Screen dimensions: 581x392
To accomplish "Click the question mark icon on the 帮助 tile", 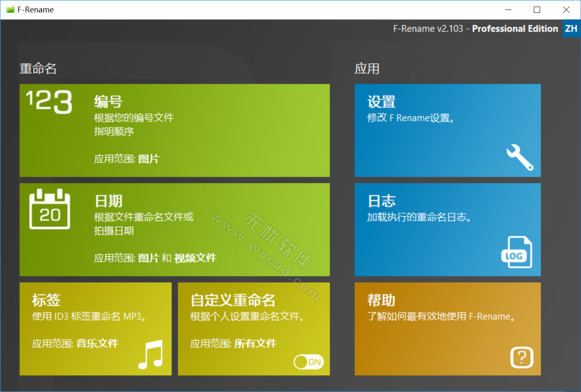I will point(521,357).
